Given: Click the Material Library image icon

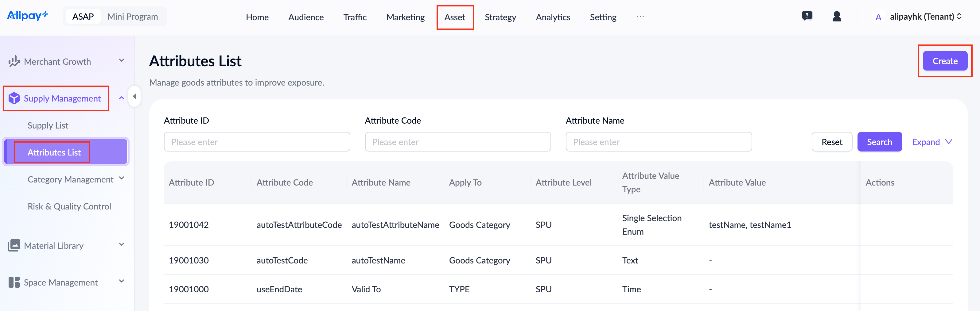Looking at the screenshot, I should click(x=14, y=245).
